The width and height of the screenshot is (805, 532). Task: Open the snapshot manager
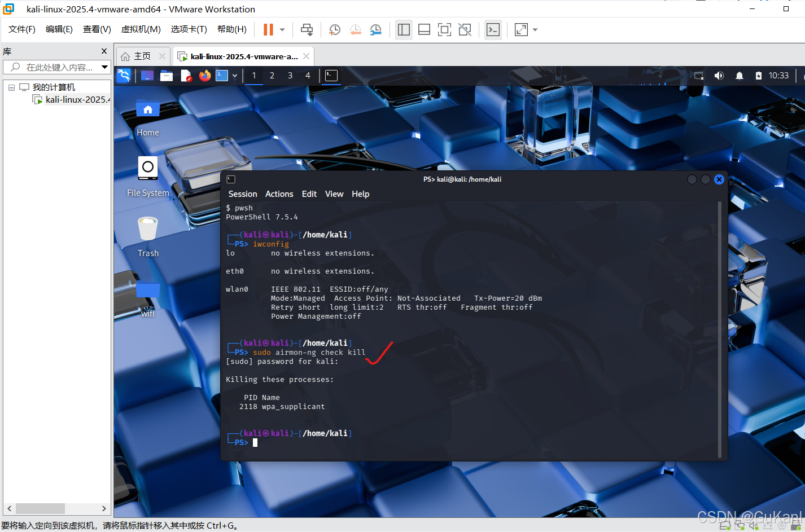375,29
